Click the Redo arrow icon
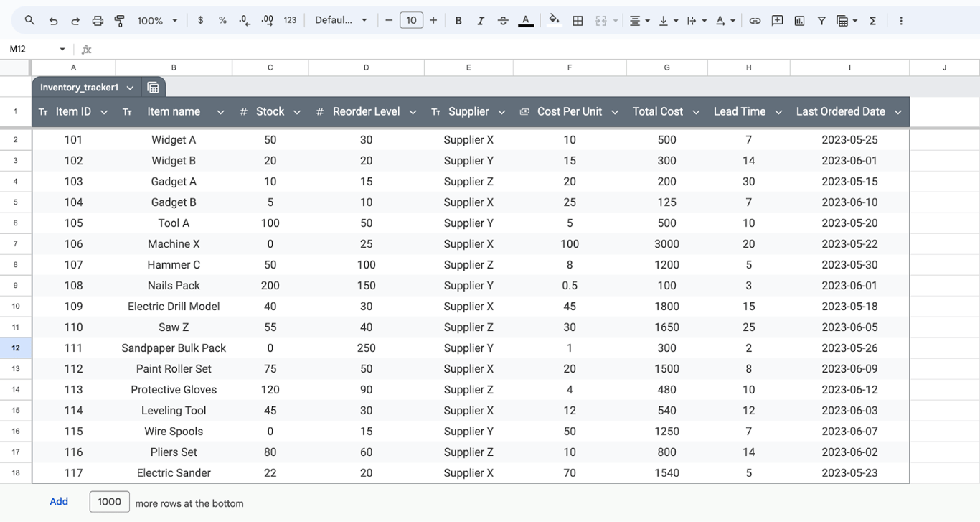 coord(75,21)
